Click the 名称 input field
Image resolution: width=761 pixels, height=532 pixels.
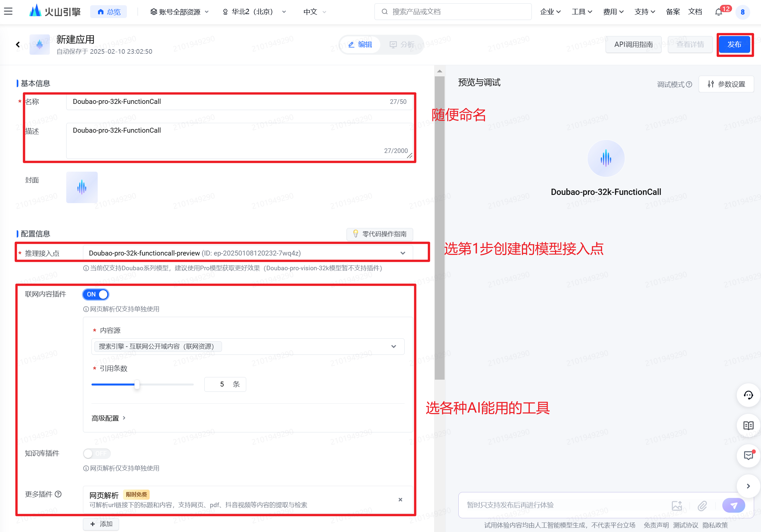pyautogui.click(x=240, y=102)
